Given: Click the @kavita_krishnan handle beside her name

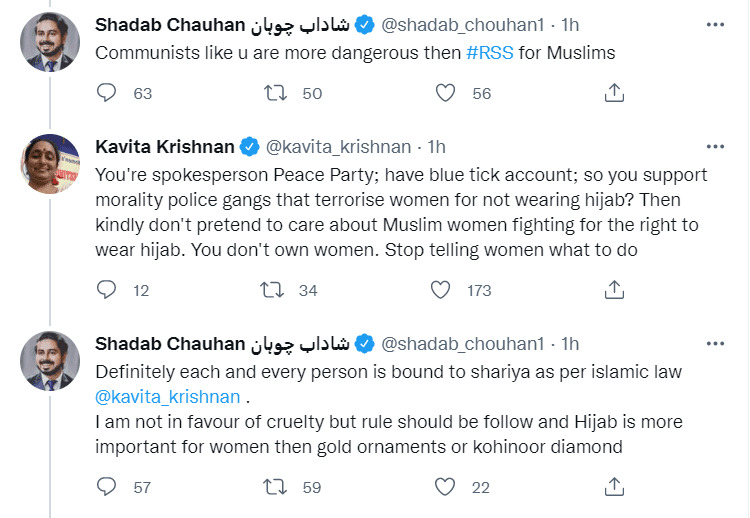Looking at the screenshot, I should (x=338, y=147).
